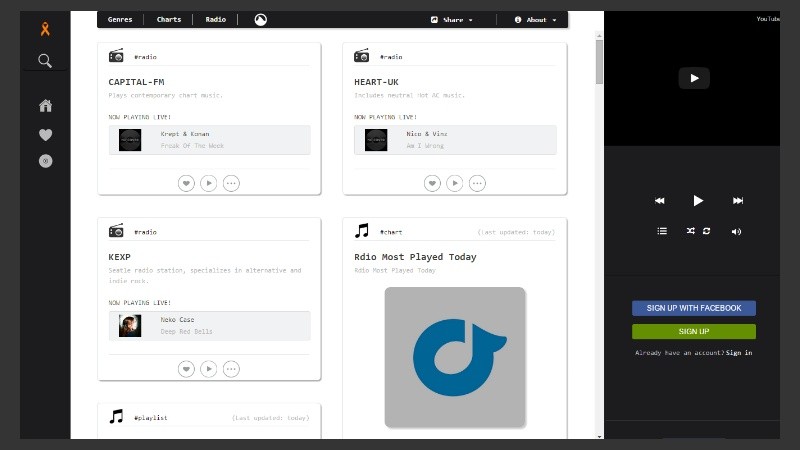Open favorites with the sidebar heart icon
This screenshot has height=450, width=800.
(x=45, y=135)
